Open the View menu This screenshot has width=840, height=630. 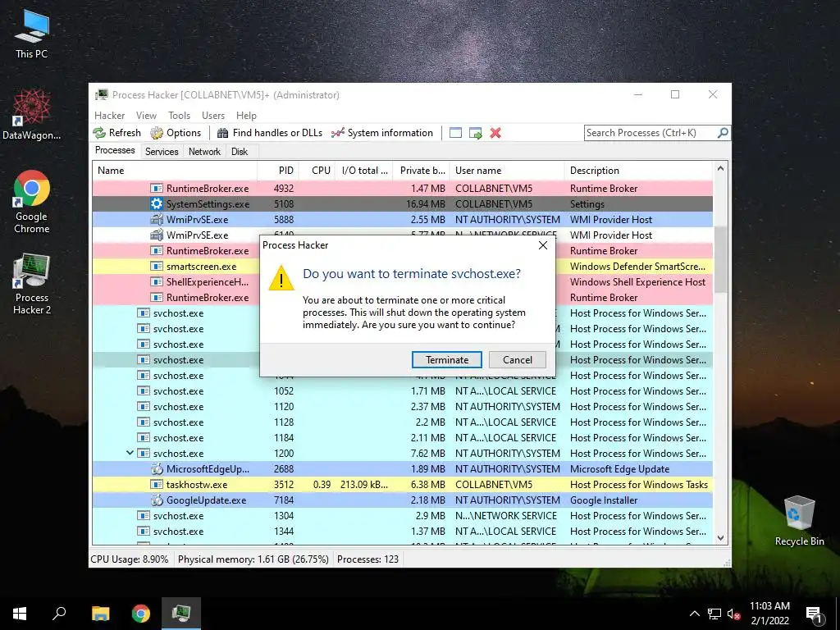146,115
